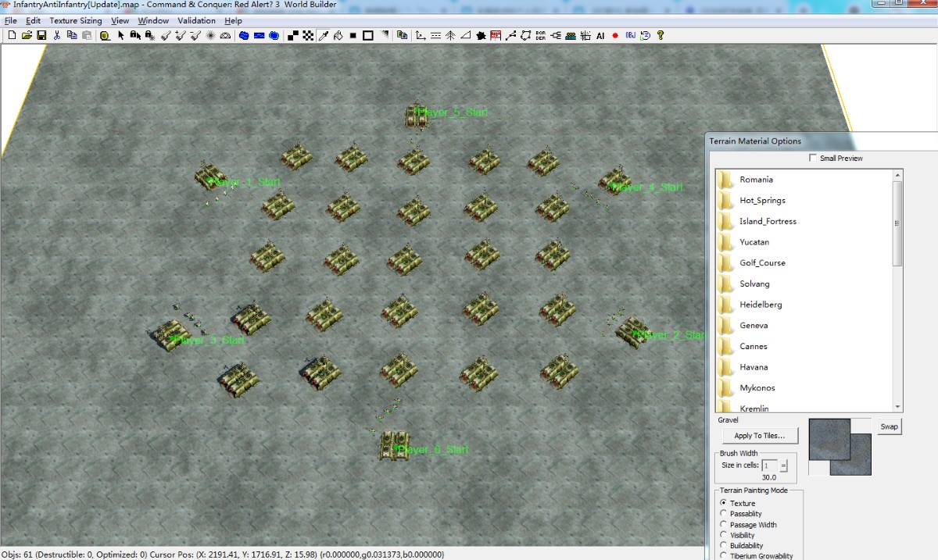Select the checkerboard tile texture tool
The width and height of the screenshot is (938, 560).
tap(308, 35)
